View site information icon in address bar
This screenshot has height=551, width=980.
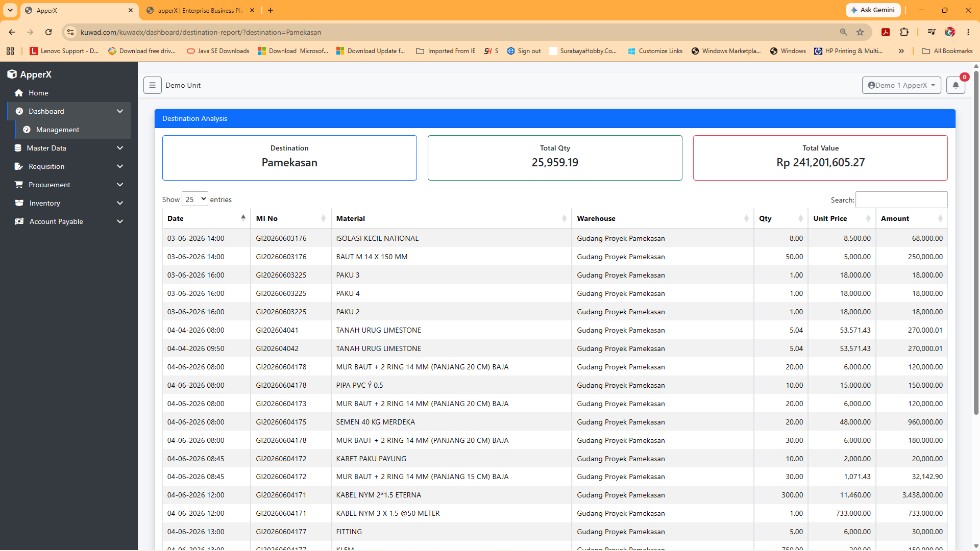coord(70,32)
